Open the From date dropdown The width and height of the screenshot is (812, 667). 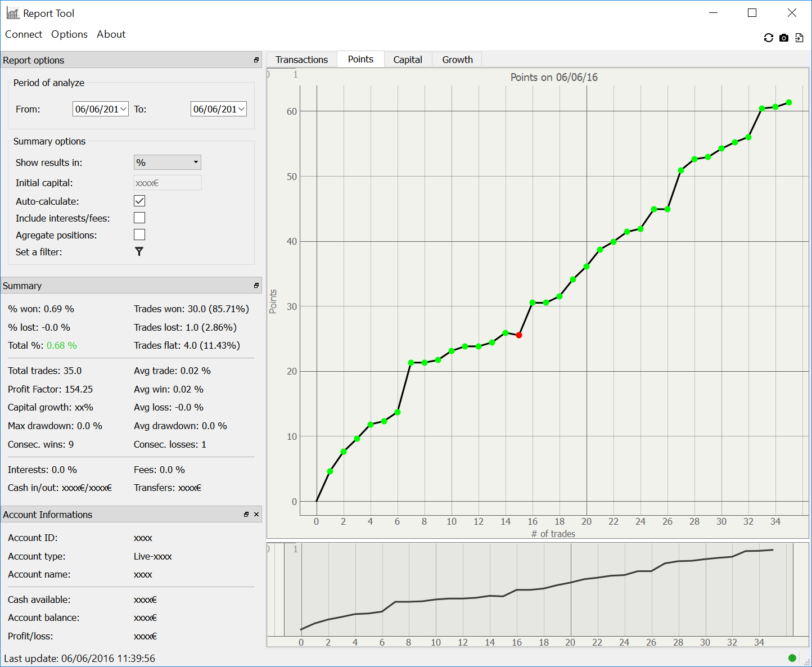click(x=123, y=109)
